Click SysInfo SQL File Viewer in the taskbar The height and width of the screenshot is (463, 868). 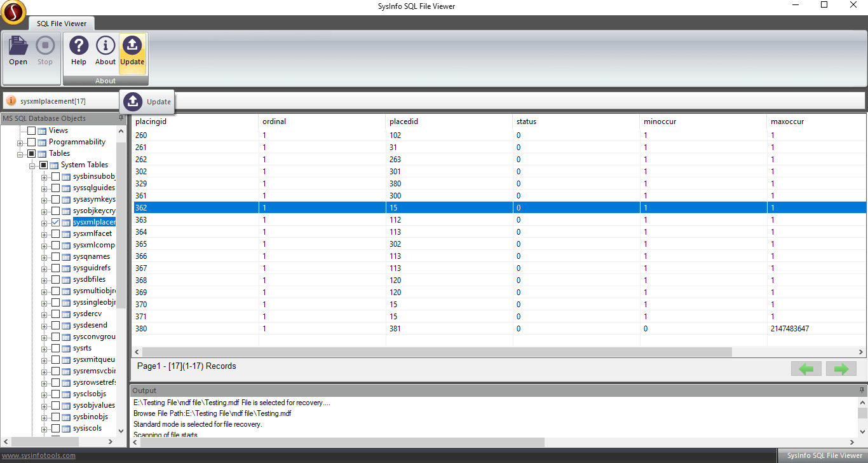click(x=824, y=455)
